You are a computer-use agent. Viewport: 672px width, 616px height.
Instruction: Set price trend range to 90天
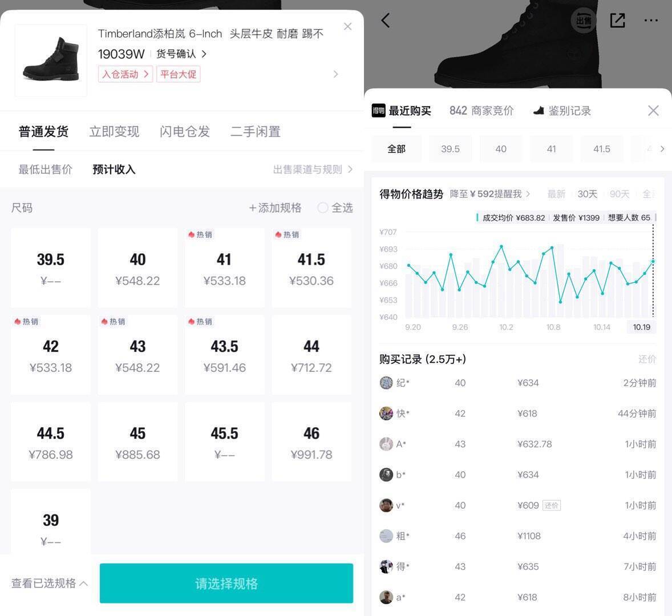click(x=620, y=194)
